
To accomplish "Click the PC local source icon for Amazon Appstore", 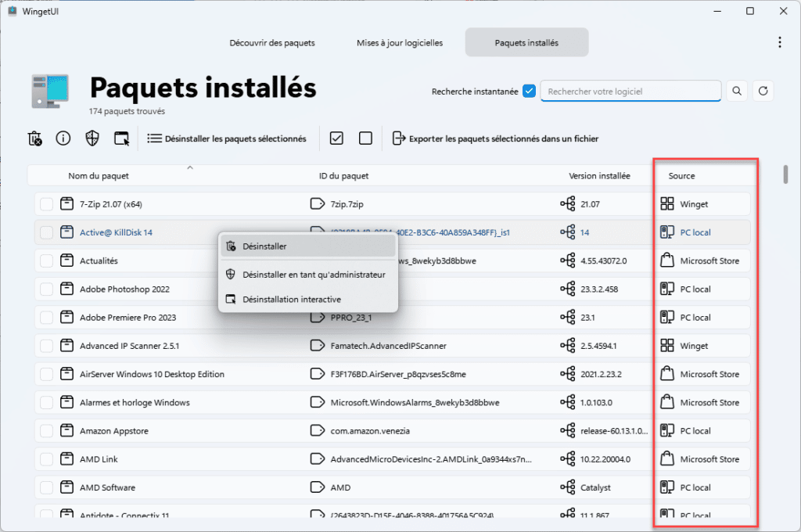I will coord(667,431).
